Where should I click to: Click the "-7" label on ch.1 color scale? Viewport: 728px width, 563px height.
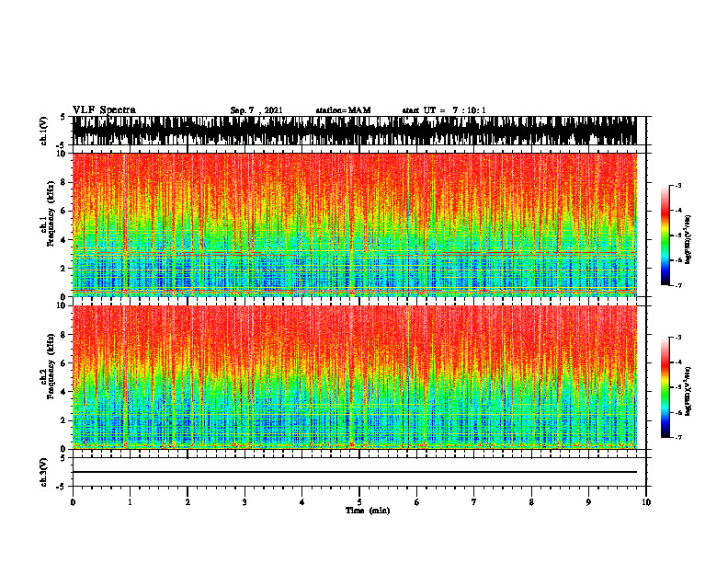tap(678, 285)
